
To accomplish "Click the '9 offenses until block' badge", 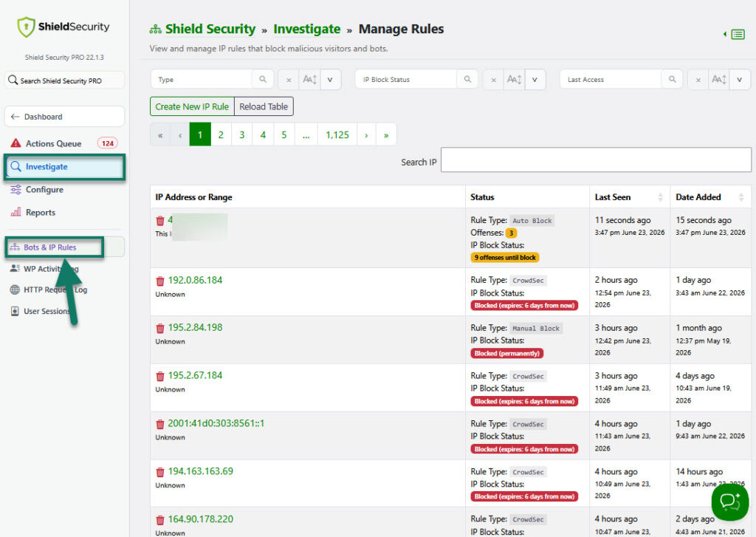I will [505, 258].
